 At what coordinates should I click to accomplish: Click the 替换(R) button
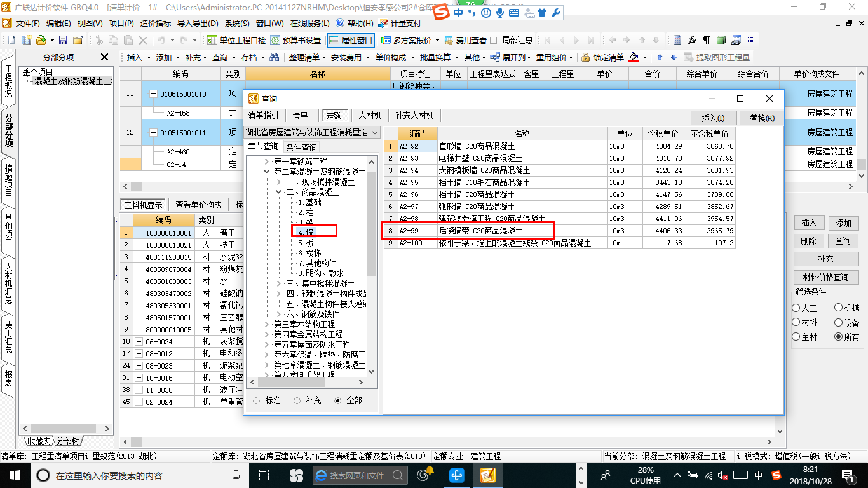(762, 118)
